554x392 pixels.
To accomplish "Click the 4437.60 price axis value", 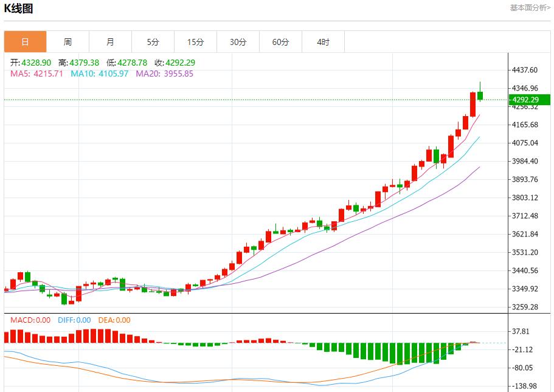I will pos(524,69).
